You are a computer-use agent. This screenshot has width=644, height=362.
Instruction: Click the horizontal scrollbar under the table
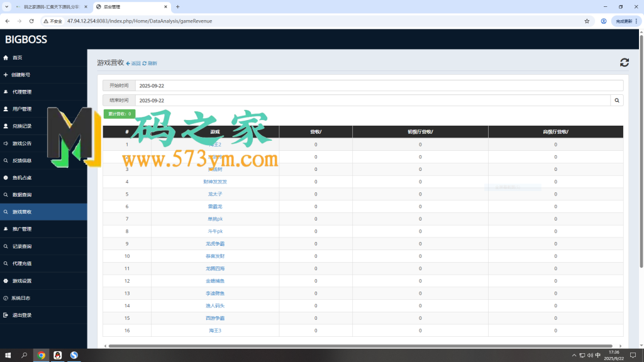point(360,346)
